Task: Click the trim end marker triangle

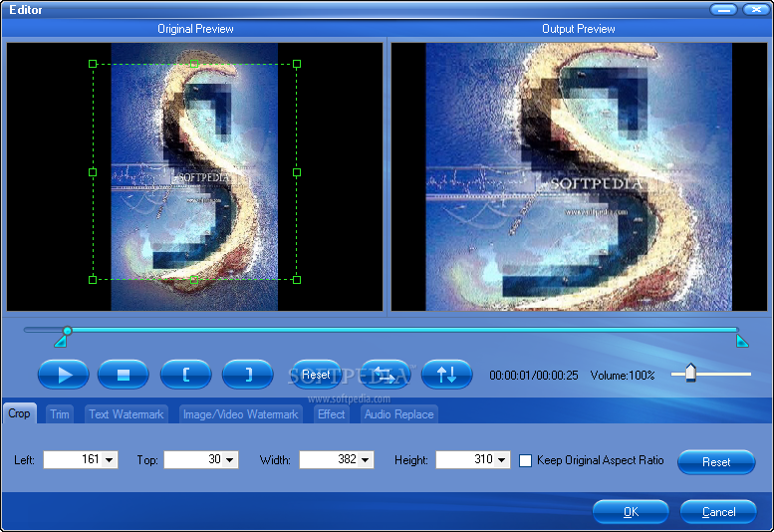Action: (x=742, y=341)
